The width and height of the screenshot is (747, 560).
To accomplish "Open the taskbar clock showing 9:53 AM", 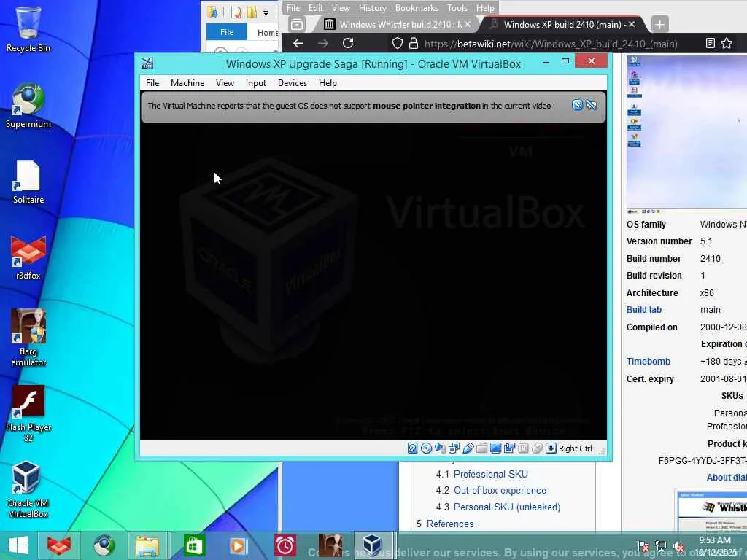I will click(716, 546).
